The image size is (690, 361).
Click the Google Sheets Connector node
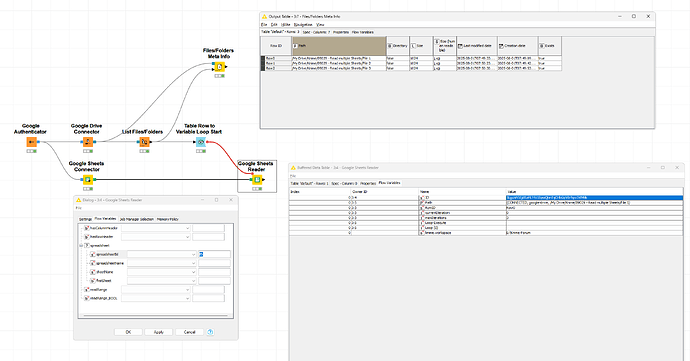[88, 179]
